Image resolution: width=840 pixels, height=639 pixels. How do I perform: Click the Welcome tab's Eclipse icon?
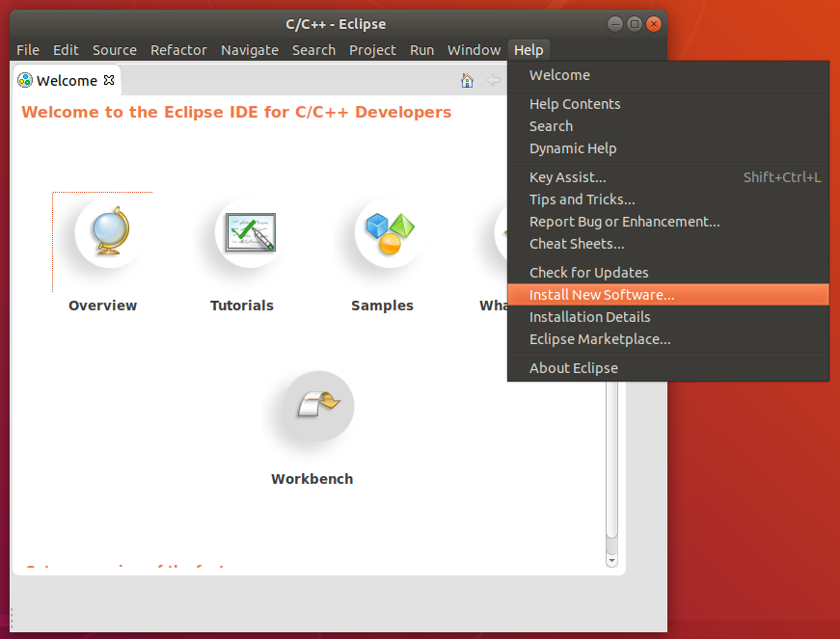(x=25, y=80)
